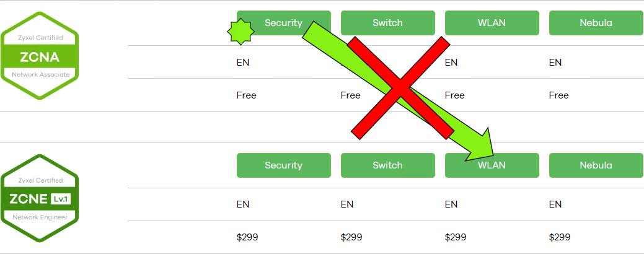Open the ZCNA Switch course

[x=388, y=23]
